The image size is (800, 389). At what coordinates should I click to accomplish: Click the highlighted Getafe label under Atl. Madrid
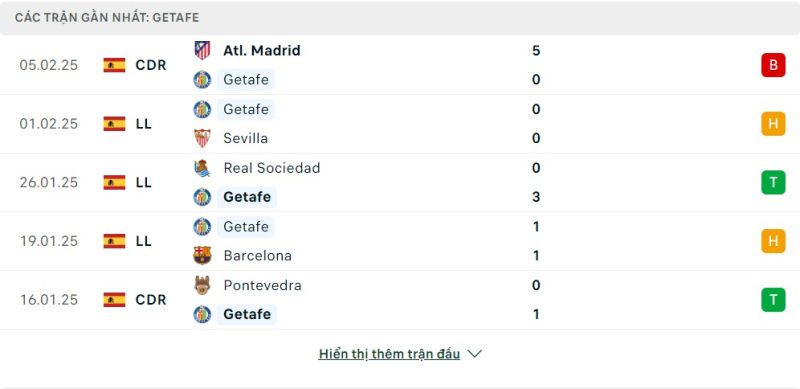[x=246, y=80]
